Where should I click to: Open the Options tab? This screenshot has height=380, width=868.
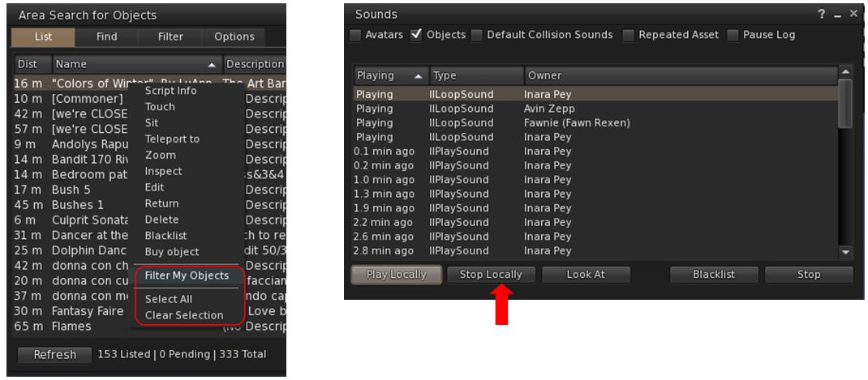click(234, 36)
